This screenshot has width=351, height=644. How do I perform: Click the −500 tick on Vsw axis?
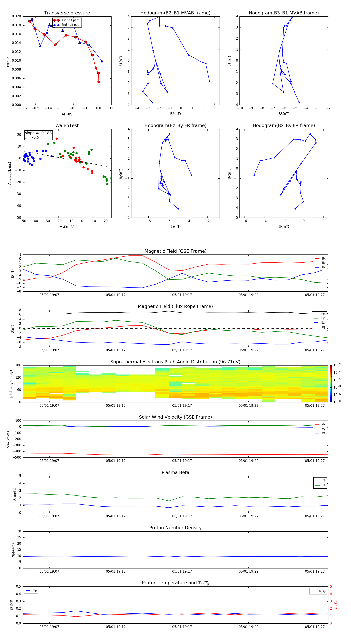tap(17, 457)
